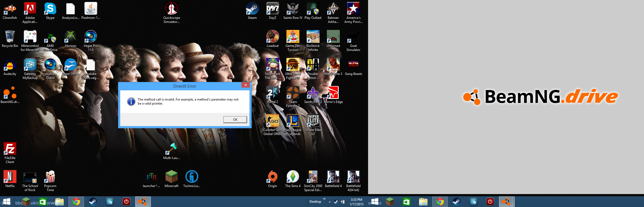This screenshot has height=207, width=644.
Task: Select The Sims 4 desktop icon
Action: tap(293, 179)
